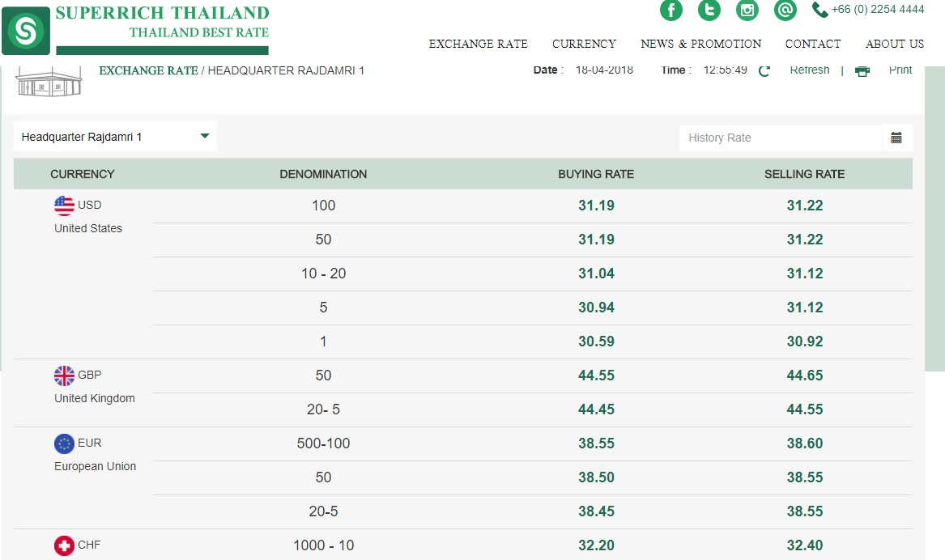Click the date value 18-04-2018
This screenshot has width=945, height=560.
(x=604, y=70)
